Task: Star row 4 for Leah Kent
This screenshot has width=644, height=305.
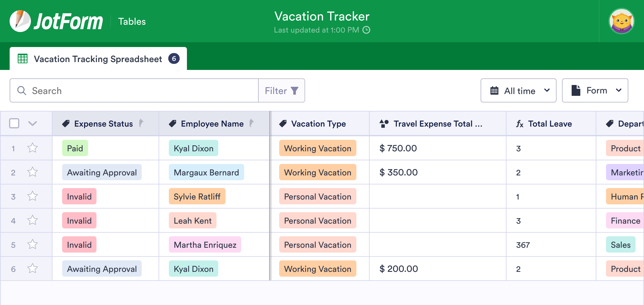Action: pos(33,220)
